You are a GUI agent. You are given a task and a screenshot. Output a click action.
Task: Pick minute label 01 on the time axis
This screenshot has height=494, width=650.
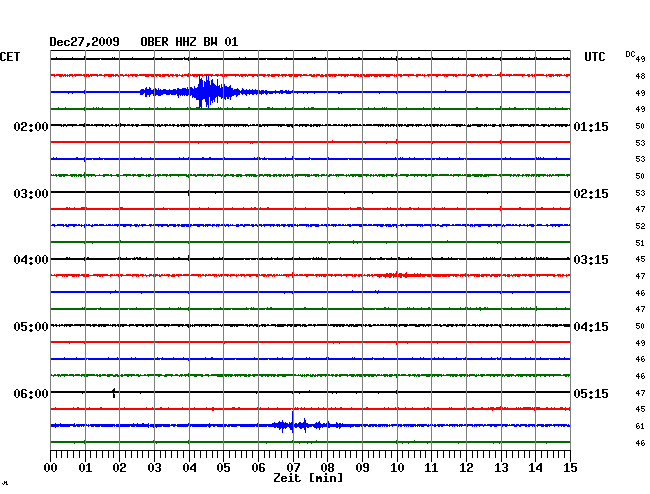point(85,467)
